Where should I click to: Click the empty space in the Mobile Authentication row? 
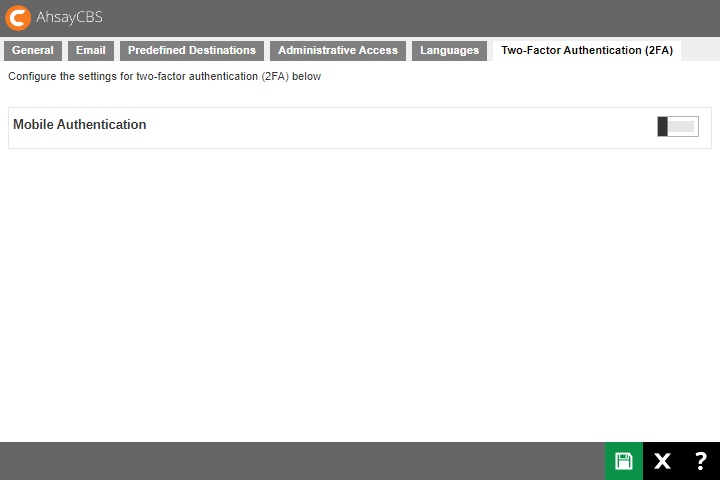point(400,127)
